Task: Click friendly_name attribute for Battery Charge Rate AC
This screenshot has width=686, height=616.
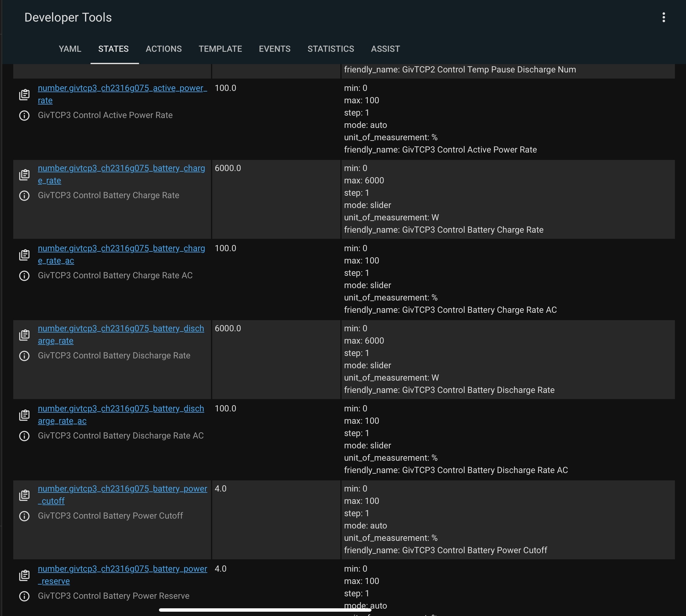Action: click(450, 310)
